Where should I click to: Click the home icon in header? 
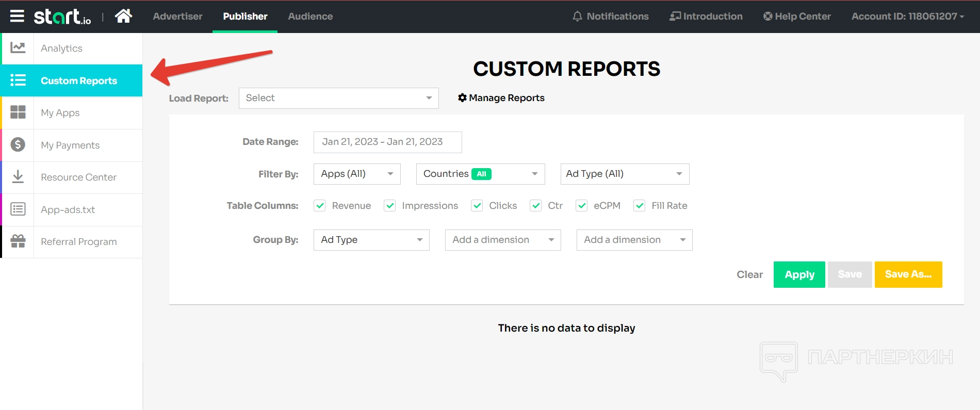(x=123, y=17)
